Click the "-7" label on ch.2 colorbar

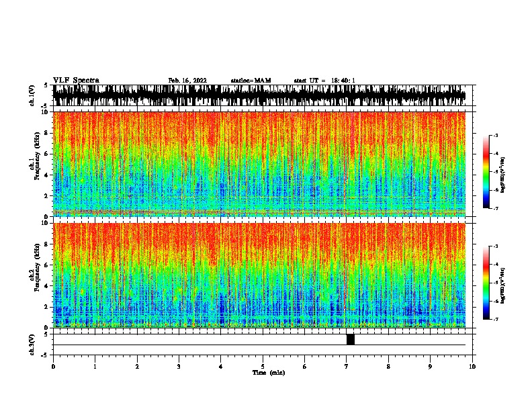(496, 319)
